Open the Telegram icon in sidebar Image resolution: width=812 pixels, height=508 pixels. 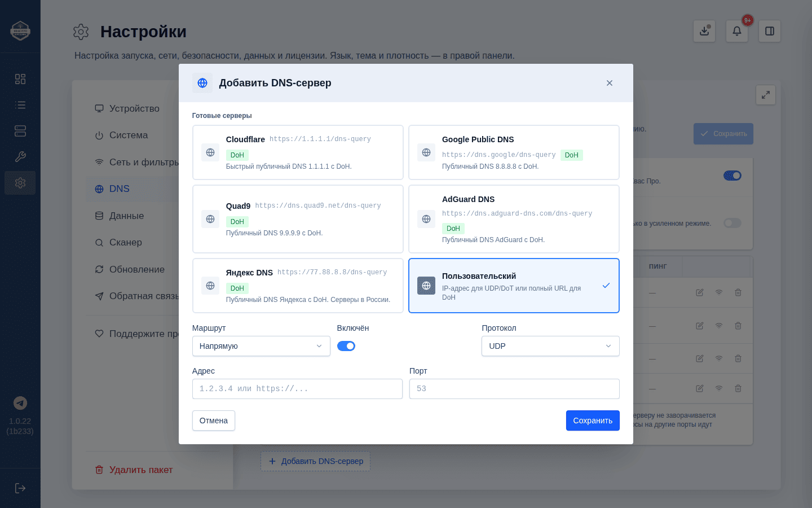pos(20,403)
